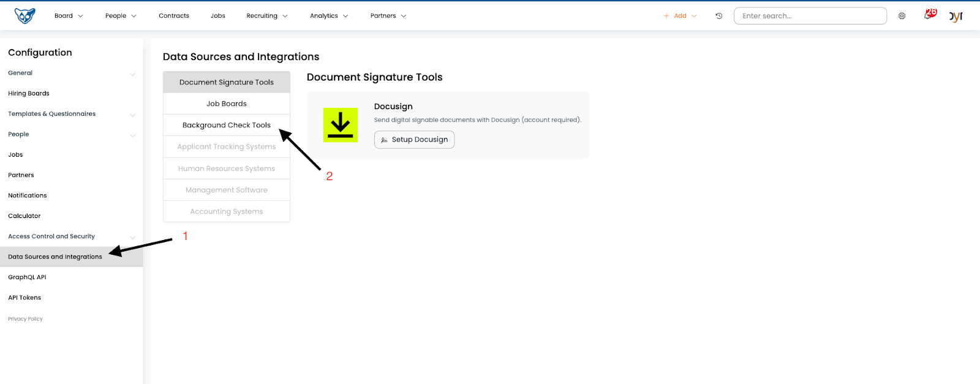The height and width of the screenshot is (384, 980).
Task: Click the Docusign title text
Action: click(x=393, y=107)
